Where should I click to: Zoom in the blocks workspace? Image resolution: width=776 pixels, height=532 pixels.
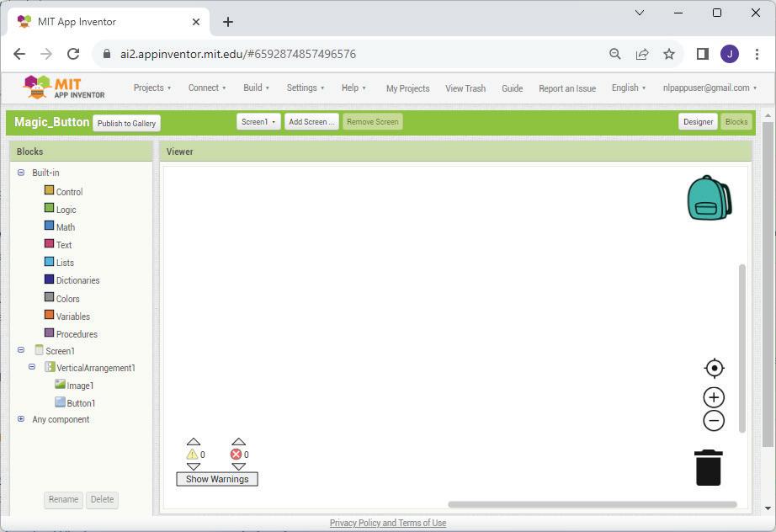(x=714, y=397)
